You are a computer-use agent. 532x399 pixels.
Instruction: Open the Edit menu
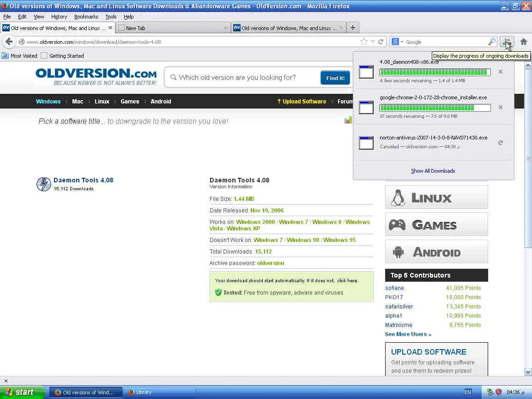22,17
